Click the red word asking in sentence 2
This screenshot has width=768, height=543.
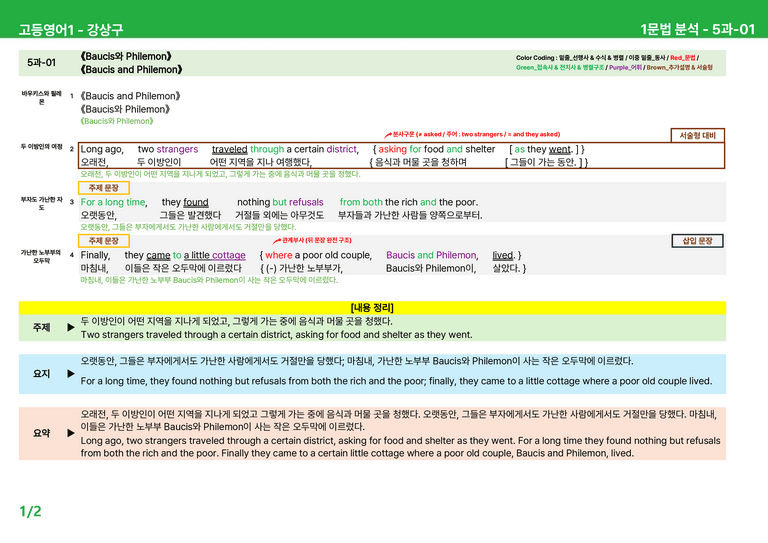click(x=392, y=149)
